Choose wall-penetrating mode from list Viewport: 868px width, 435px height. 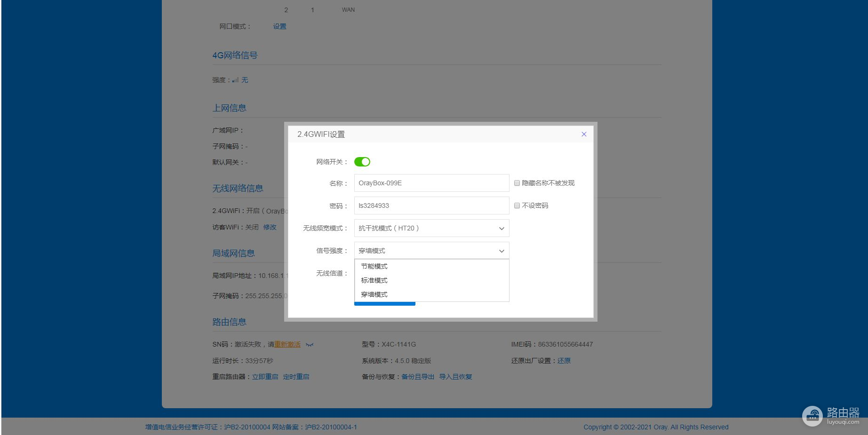click(x=374, y=294)
